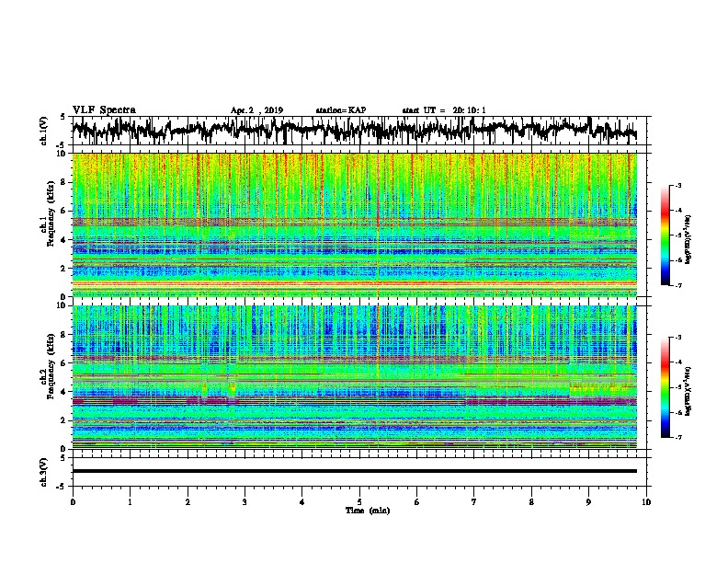Click the "station=KAP" header text

pyautogui.click(x=341, y=110)
